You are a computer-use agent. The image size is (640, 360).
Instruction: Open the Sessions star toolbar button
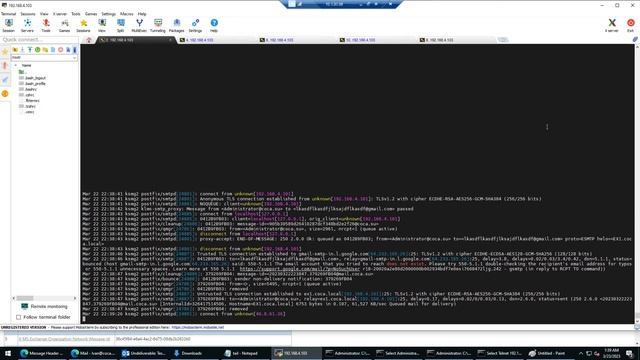click(x=83, y=25)
